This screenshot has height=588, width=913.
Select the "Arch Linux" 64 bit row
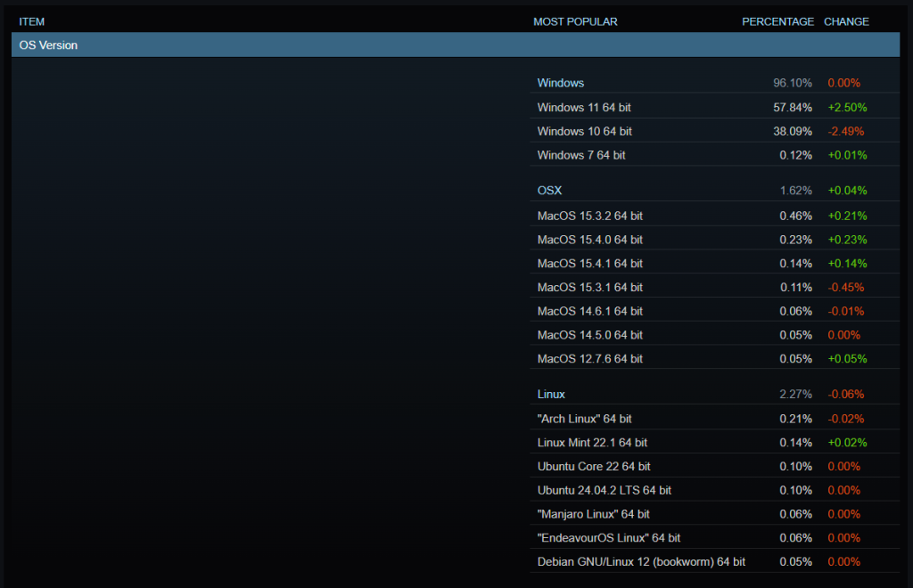tap(714, 418)
